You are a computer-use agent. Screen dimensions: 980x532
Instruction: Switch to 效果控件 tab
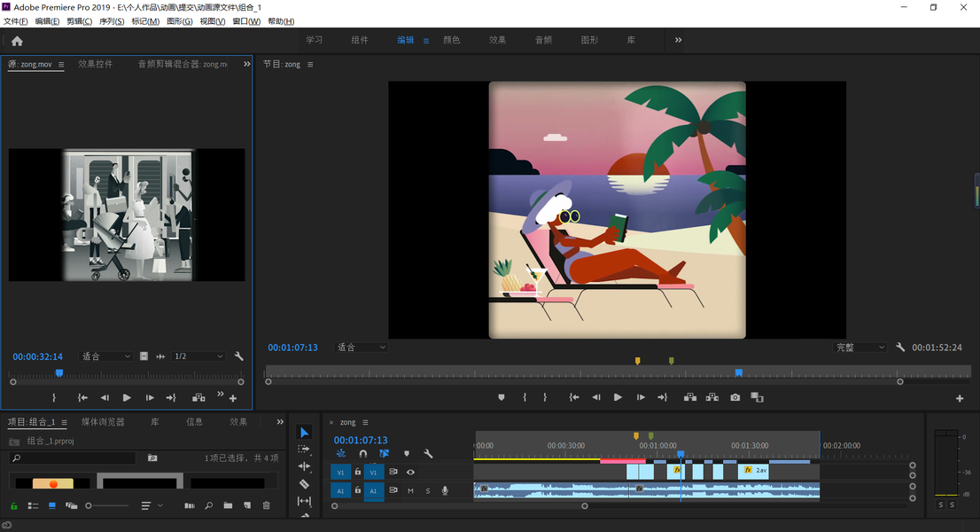point(95,64)
